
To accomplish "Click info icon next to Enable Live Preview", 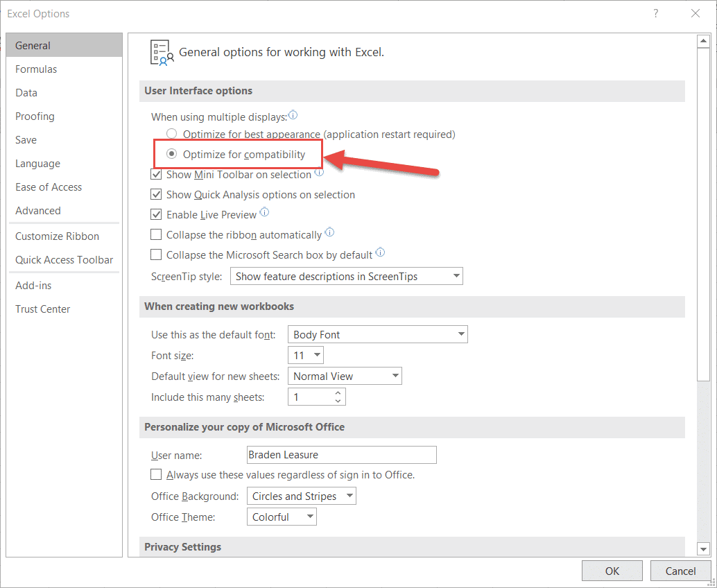I will tap(264, 212).
